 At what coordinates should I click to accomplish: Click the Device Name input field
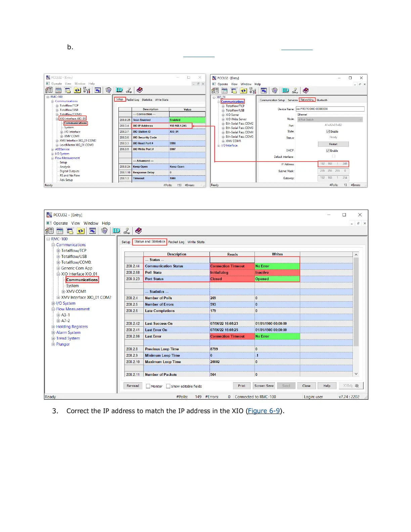[x=330, y=109]
